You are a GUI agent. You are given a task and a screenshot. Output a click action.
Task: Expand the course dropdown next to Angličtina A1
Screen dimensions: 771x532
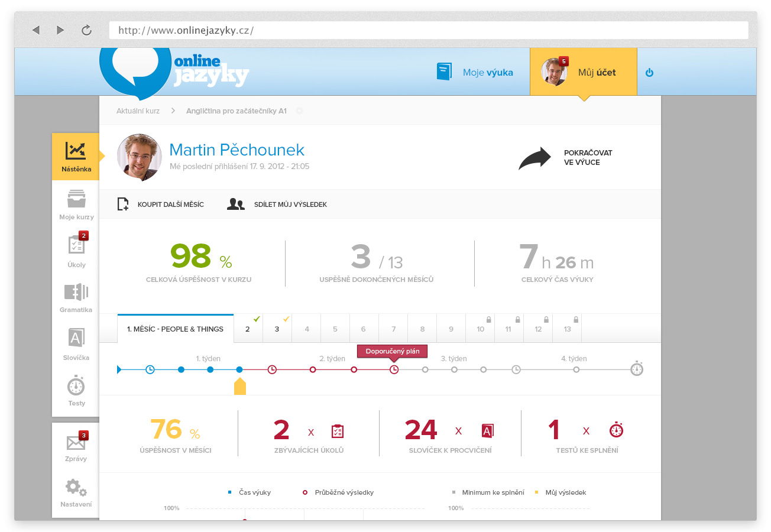[299, 111]
